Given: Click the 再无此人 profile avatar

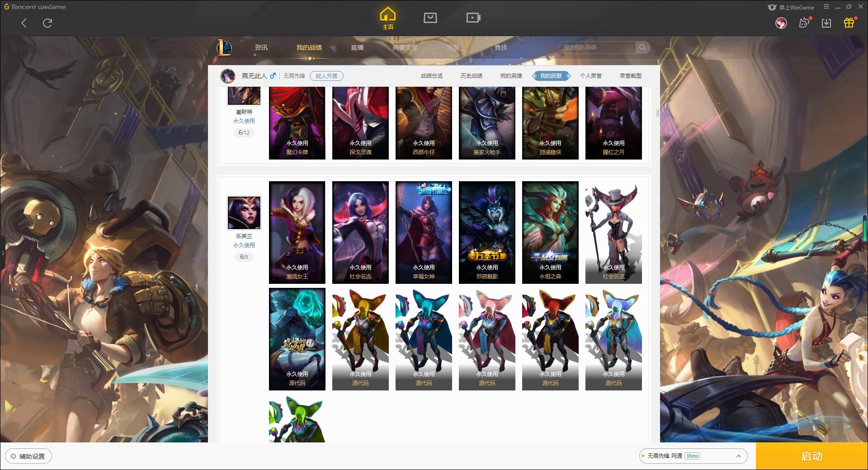Looking at the screenshot, I should coord(228,76).
